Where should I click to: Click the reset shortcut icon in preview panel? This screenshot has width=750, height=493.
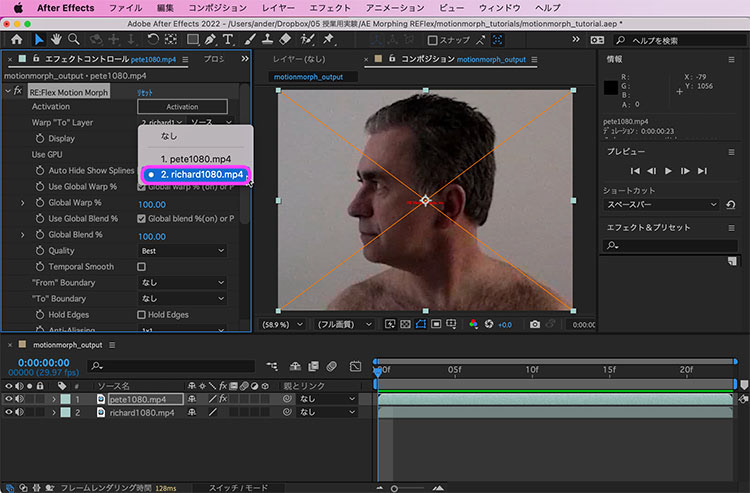[x=731, y=205]
